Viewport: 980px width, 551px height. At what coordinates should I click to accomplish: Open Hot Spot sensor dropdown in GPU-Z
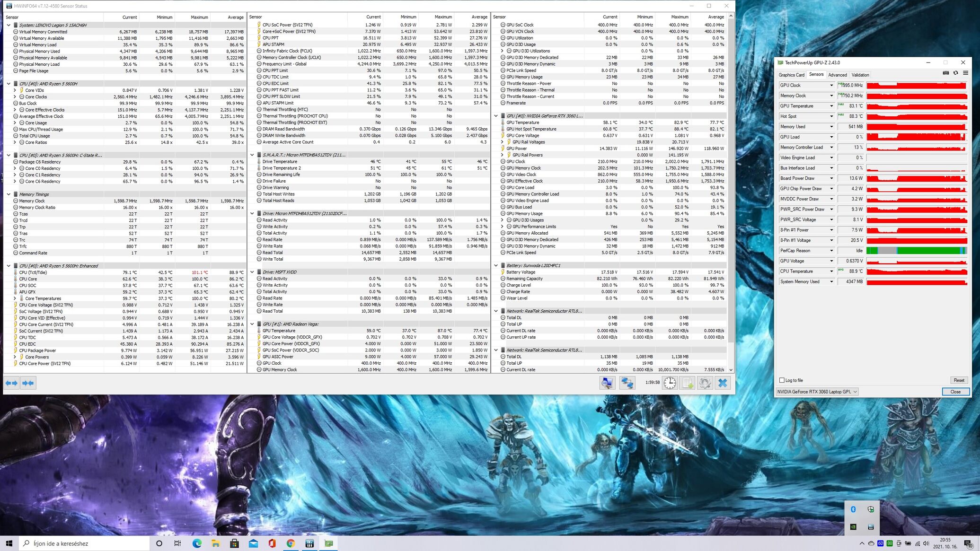(831, 116)
